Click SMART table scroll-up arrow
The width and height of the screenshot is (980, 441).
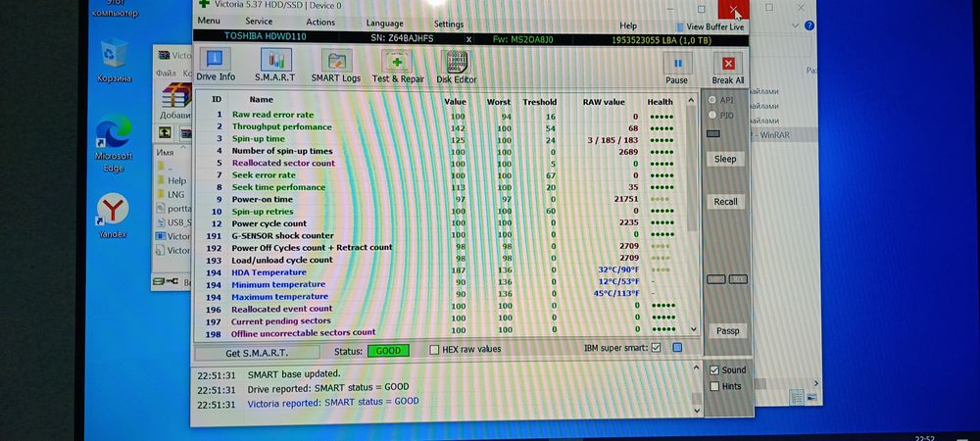pyautogui.click(x=691, y=100)
